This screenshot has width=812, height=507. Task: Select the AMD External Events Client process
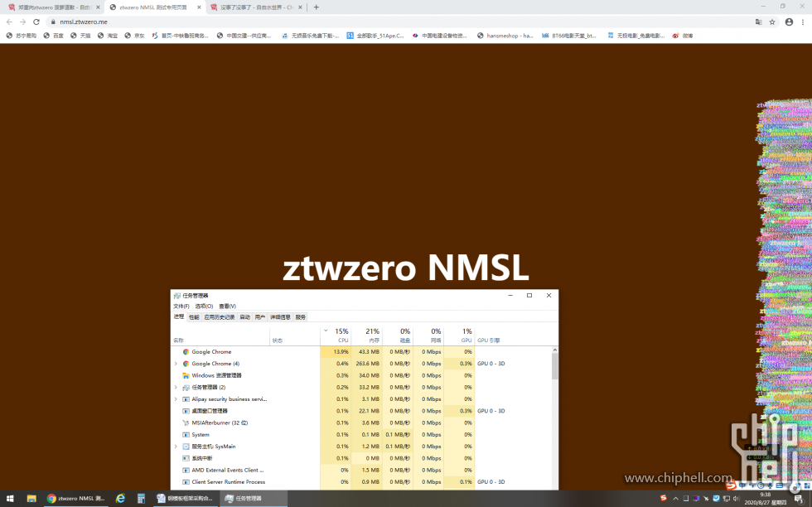[x=227, y=471]
